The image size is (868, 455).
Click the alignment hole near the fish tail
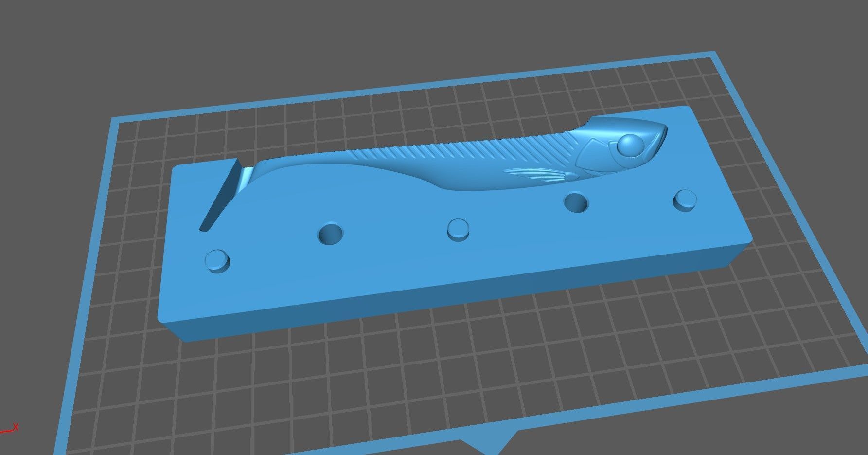[330, 234]
